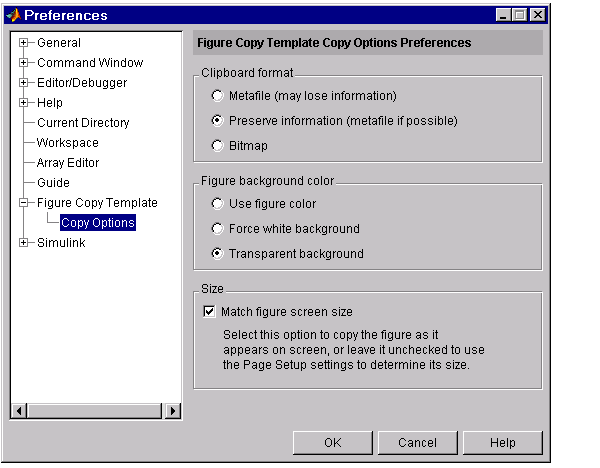
Task: Choose Preserve information clipboard format
Action: tap(218, 121)
